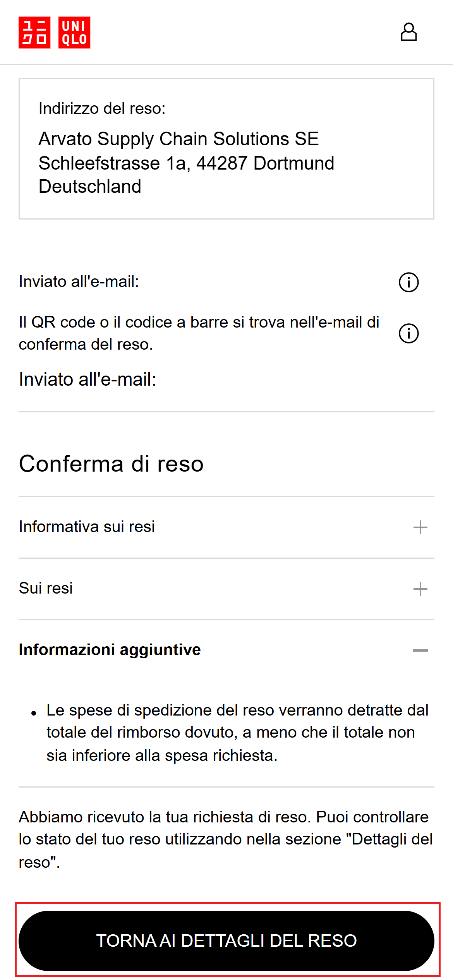Click minus icon for Informazioni aggiuntive

[420, 650]
